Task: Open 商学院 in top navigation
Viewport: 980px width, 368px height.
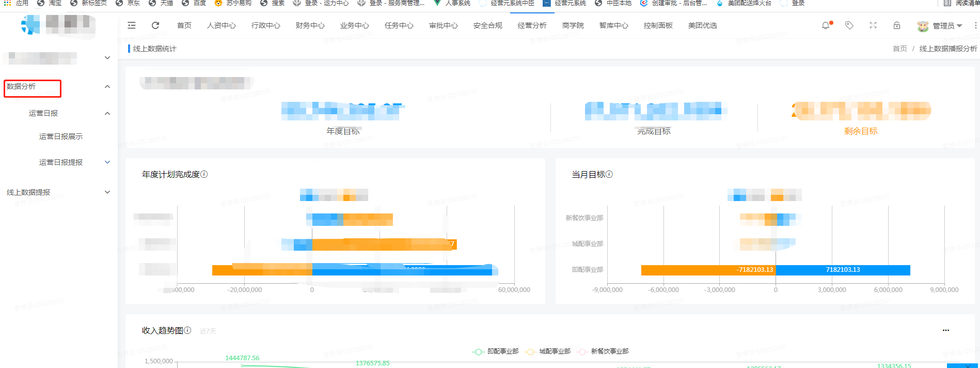Action: point(573,25)
